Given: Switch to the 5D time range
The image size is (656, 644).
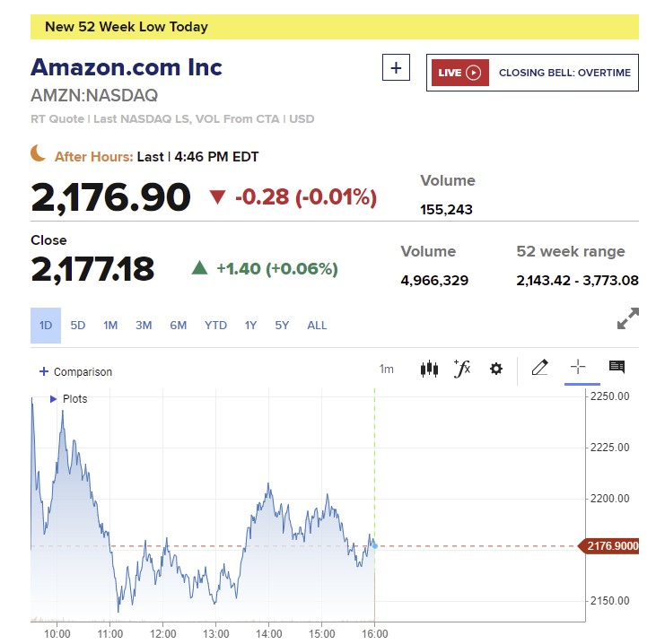Looking at the screenshot, I should (78, 326).
